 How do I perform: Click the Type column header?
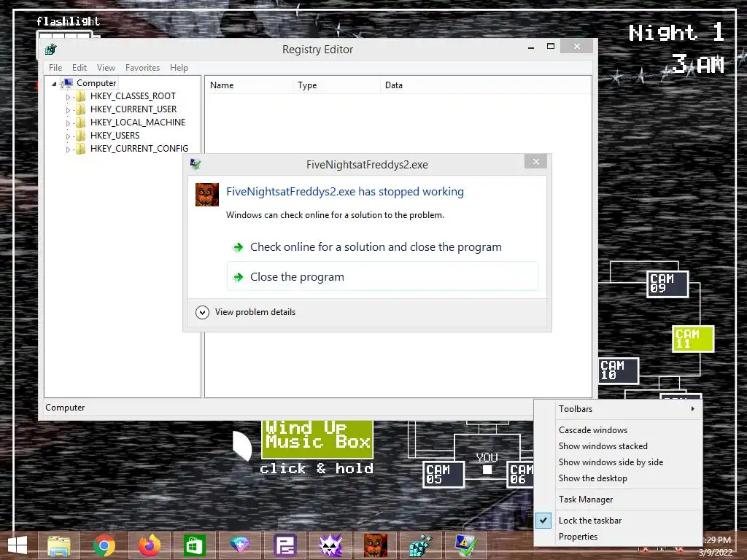pyautogui.click(x=337, y=85)
